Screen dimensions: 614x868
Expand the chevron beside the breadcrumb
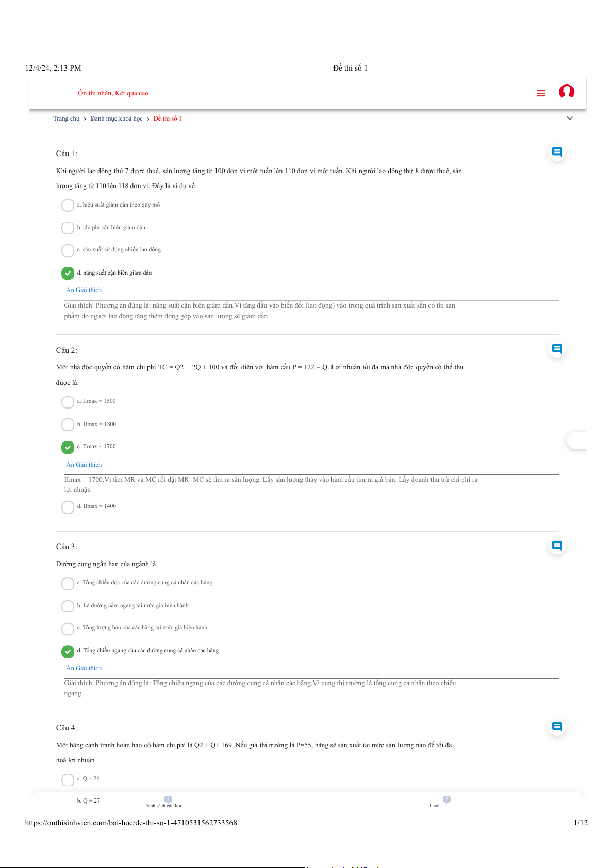570,118
